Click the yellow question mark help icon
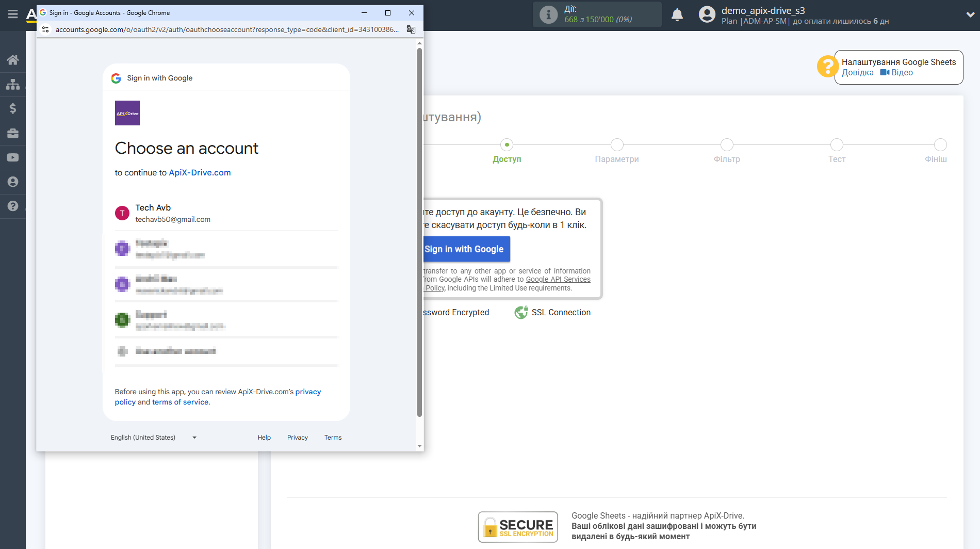The width and height of the screenshot is (980, 549). [827, 67]
